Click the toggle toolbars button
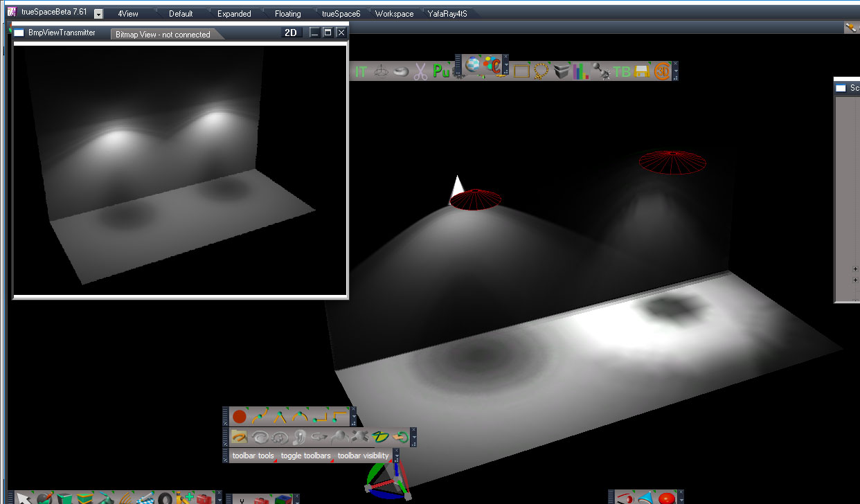Screen dimensions: 860x504 click(x=305, y=456)
